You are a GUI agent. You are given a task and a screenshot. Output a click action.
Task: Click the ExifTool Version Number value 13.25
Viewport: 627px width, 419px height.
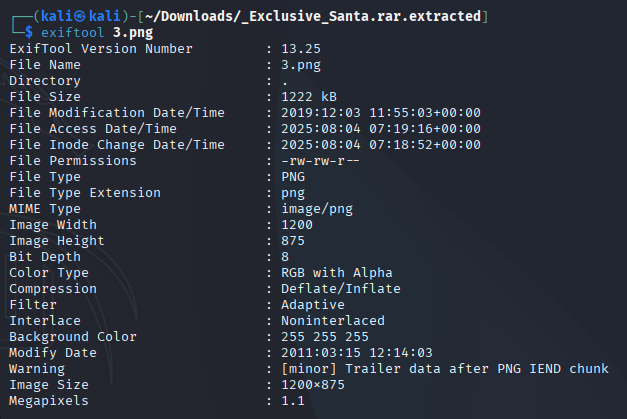point(301,49)
